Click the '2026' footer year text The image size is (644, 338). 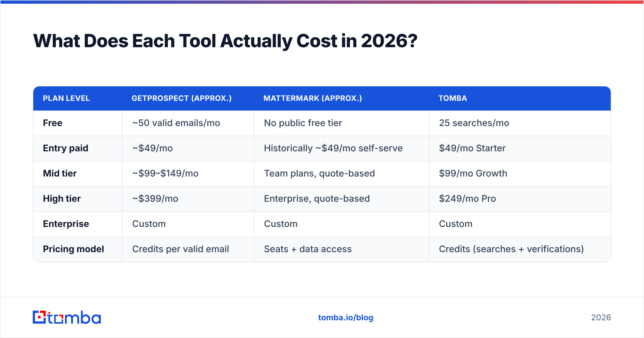[601, 318]
